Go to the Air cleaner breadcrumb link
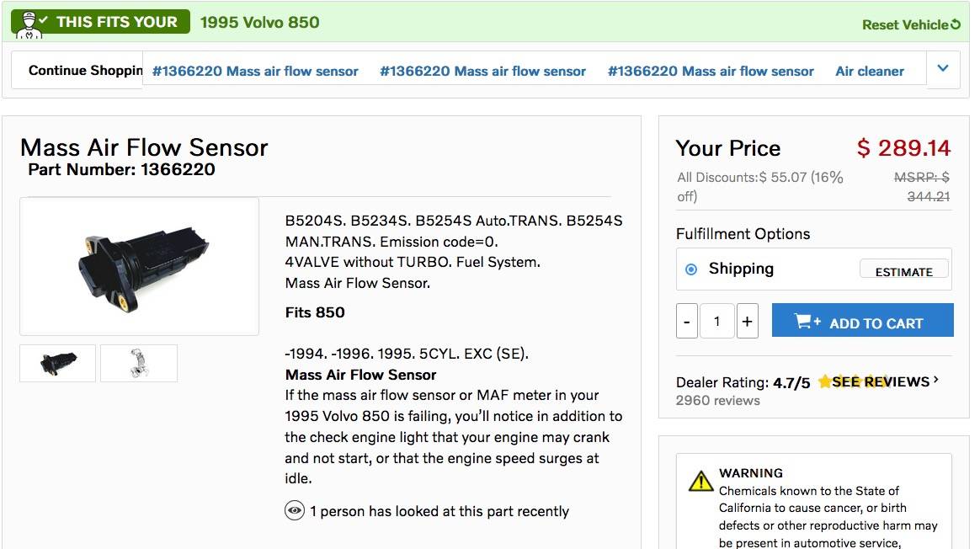Screen dimensions: 980x549 click(870, 72)
